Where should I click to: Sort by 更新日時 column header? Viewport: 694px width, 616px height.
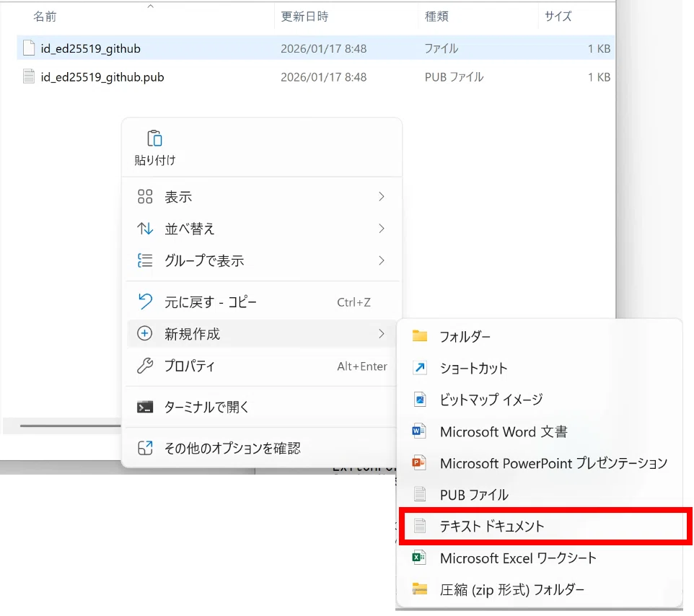coord(304,17)
